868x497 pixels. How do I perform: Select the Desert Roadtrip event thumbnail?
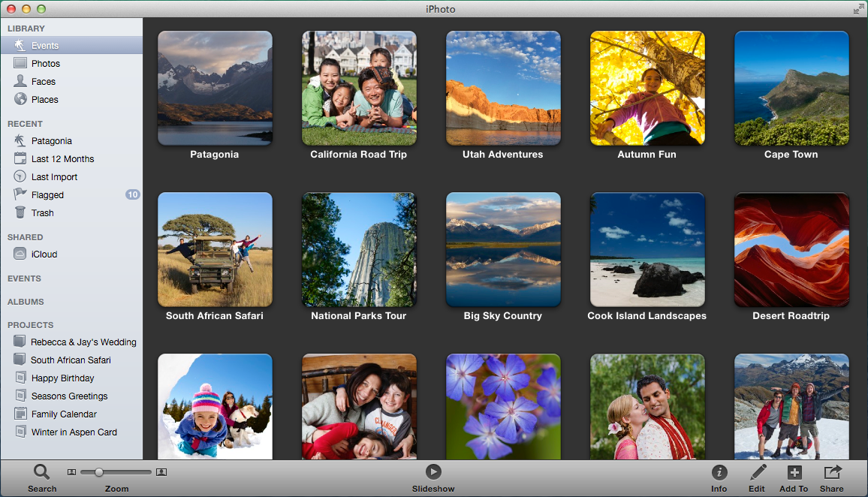click(x=791, y=249)
